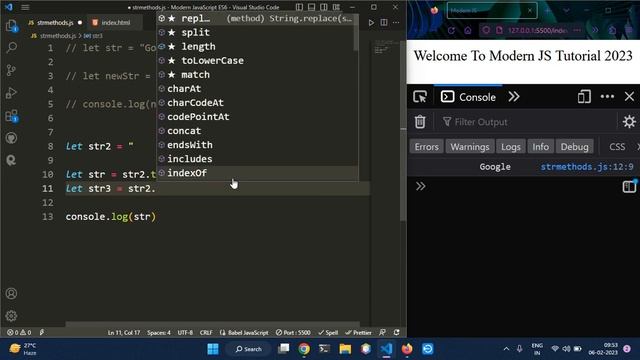This screenshot has height=360, width=640.
Task: Open strmethods.js:12:9 source link
Action: coord(587,167)
